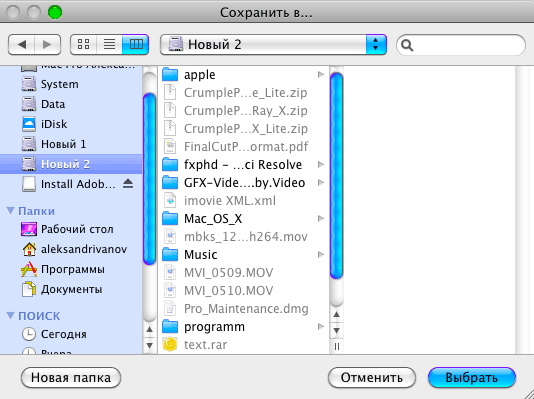Select CrumpleP...e_Lite.zip file

point(244,93)
